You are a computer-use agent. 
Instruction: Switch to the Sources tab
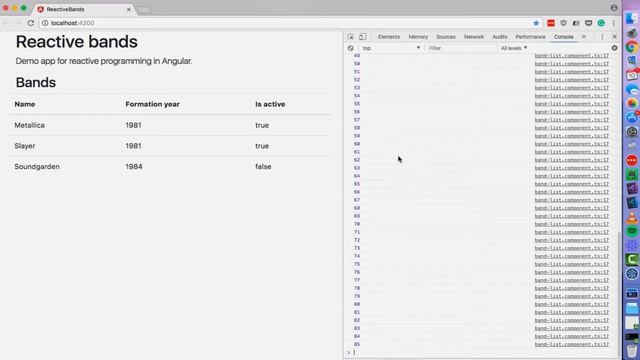click(x=446, y=37)
